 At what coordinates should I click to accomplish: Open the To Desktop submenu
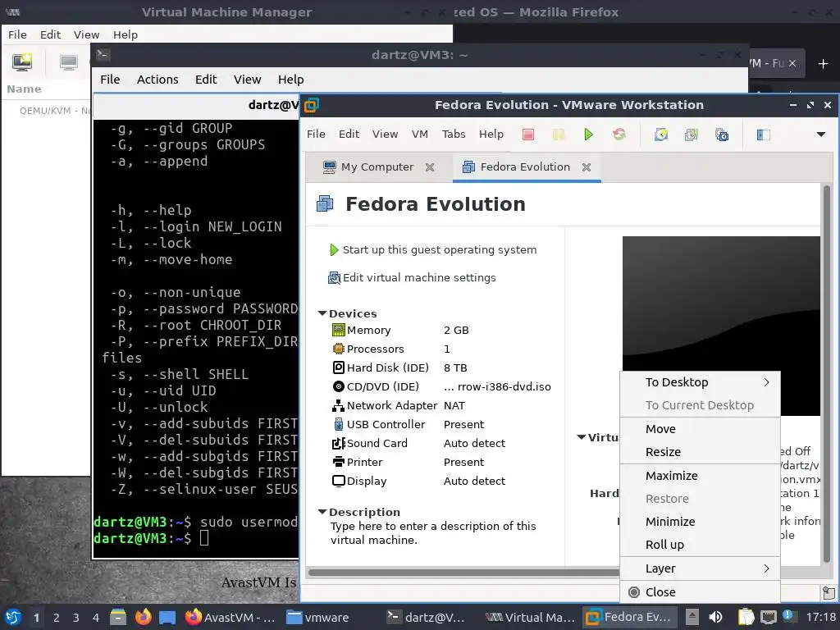coord(700,382)
